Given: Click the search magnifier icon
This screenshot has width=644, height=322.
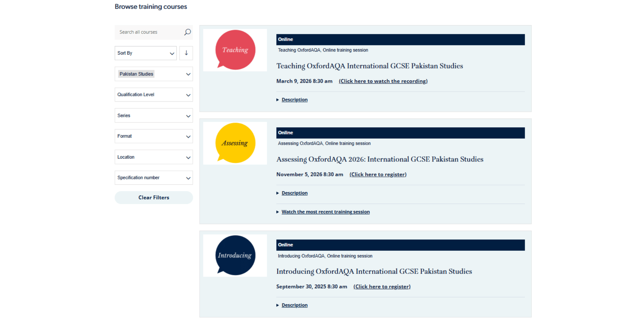Looking at the screenshot, I should tap(187, 32).
